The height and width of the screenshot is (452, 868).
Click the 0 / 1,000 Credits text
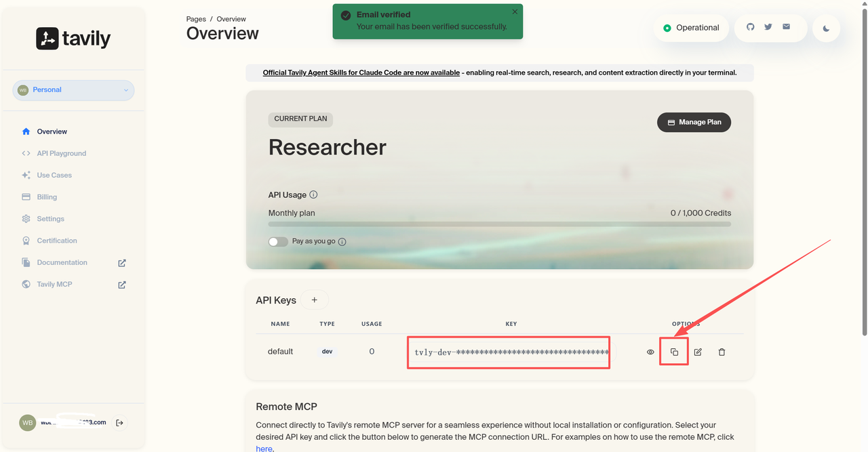701,213
